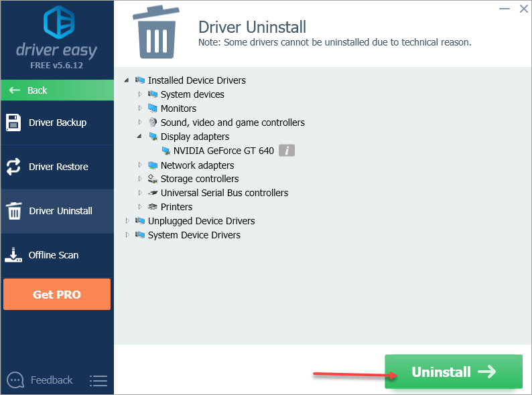Click the Installed Device Drivers root icon

click(x=140, y=80)
